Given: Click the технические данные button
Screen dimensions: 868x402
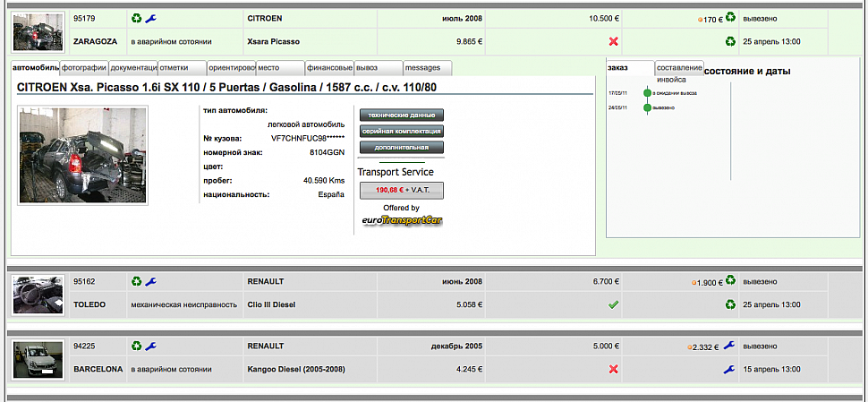Looking at the screenshot, I should tap(402, 115).
